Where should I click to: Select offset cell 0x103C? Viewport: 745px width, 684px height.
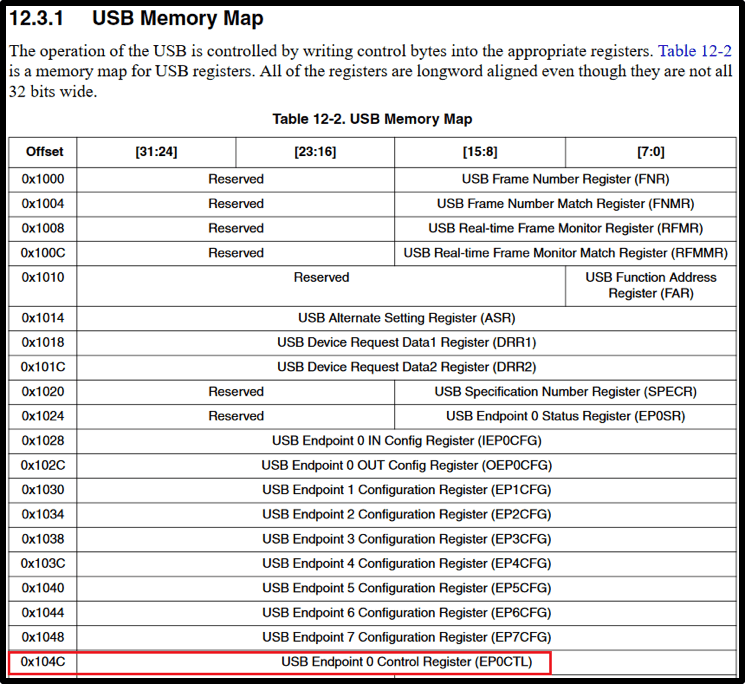(x=43, y=563)
